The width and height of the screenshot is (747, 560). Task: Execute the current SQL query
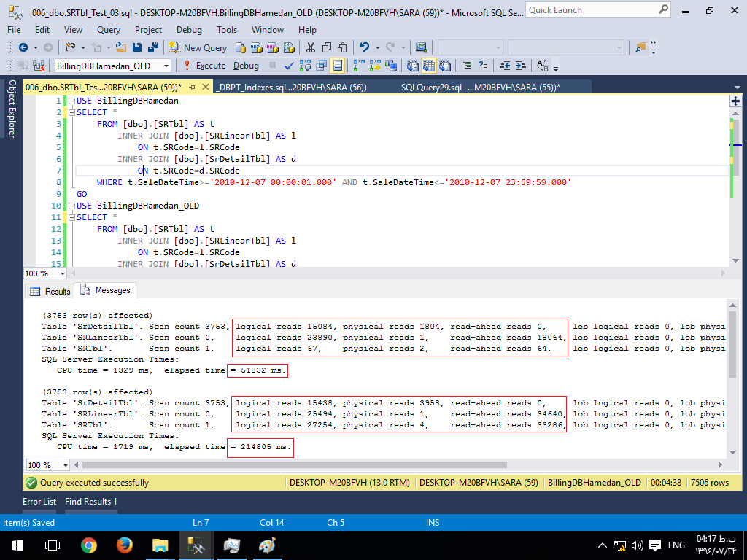204,66
